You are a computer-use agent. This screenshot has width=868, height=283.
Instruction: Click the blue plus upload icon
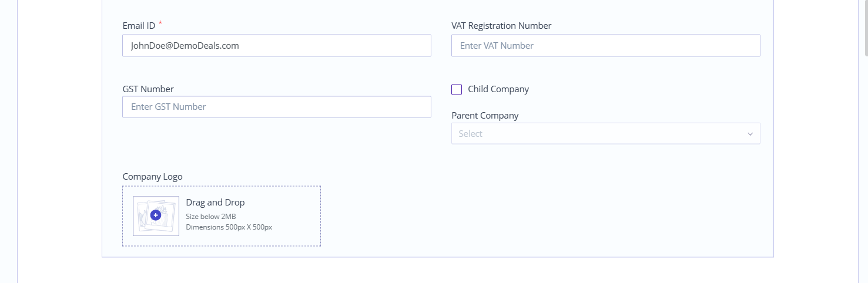pos(156,215)
